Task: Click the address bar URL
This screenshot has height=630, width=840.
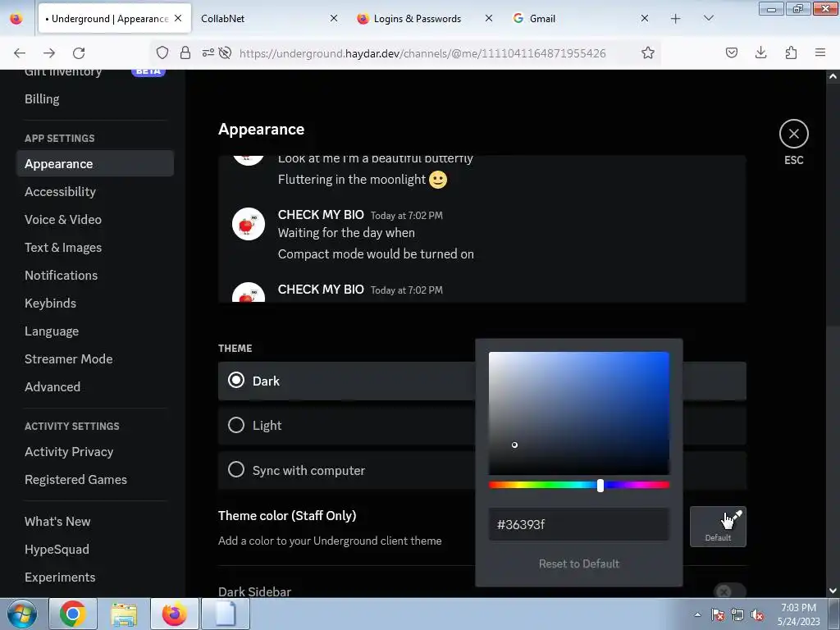Action: 422,53
